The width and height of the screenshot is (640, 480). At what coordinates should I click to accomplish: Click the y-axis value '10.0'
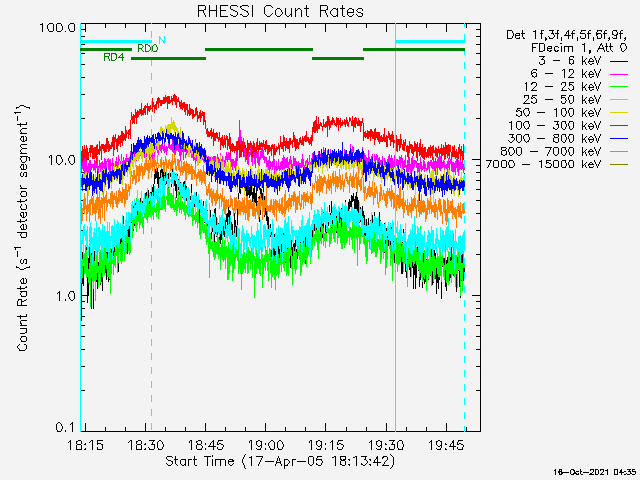coord(62,160)
